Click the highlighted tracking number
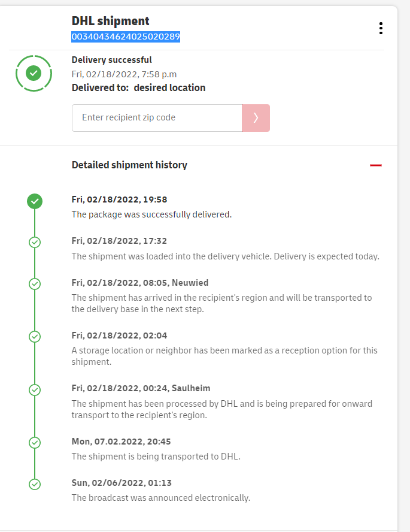The height and width of the screenshot is (532, 410). click(126, 37)
